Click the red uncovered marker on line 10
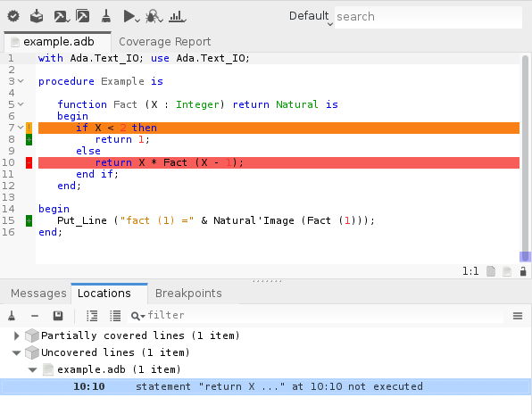This screenshot has height=414, width=532. point(29,162)
